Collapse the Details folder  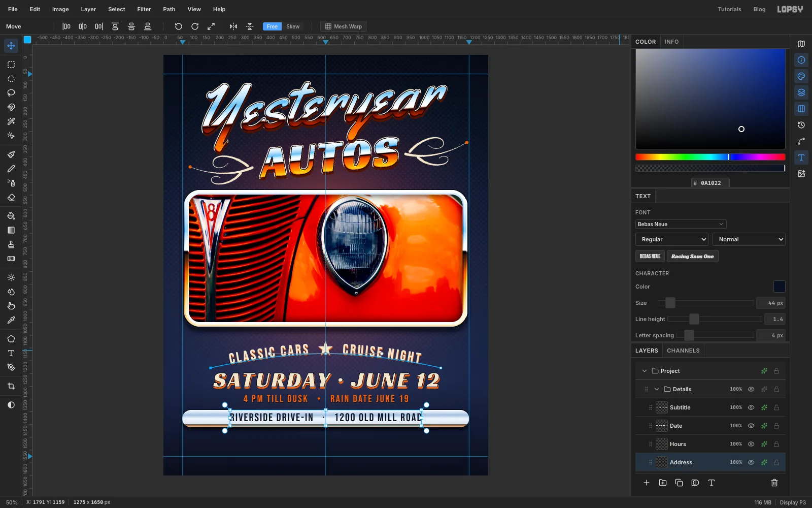(x=657, y=389)
